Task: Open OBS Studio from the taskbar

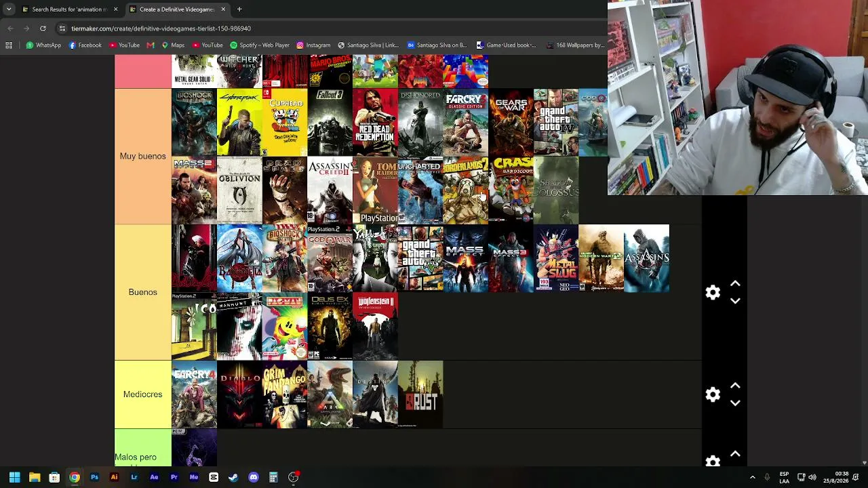Action: point(293,477)
